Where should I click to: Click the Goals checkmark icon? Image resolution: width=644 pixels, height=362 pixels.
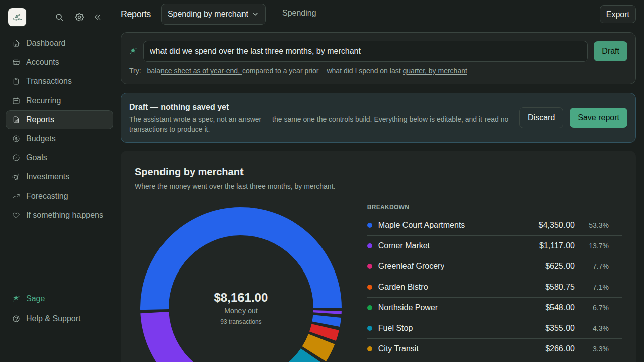[x=16, y=158]
